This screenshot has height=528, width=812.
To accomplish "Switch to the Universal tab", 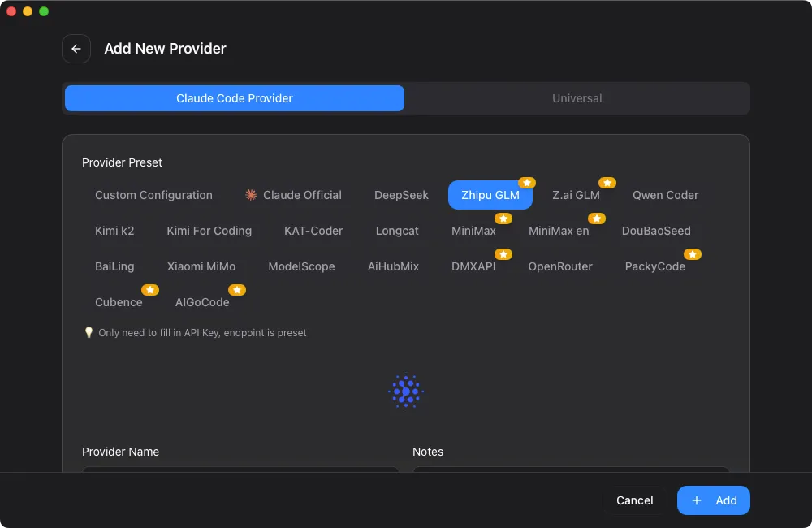I will [577, 98].
